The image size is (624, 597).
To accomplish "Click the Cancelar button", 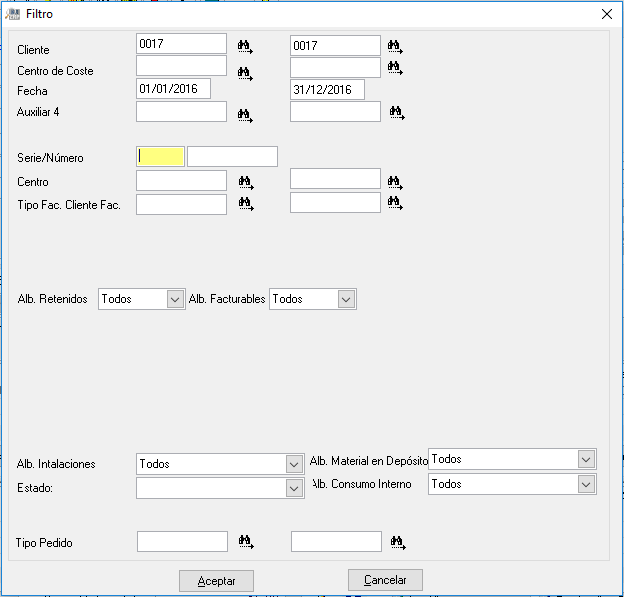I will pyautogui.click(x=385, y=580).
